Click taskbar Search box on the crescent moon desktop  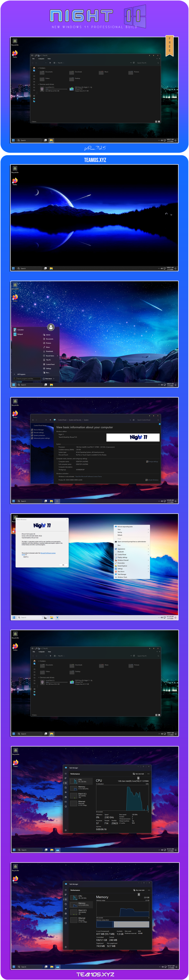point(29,268)
